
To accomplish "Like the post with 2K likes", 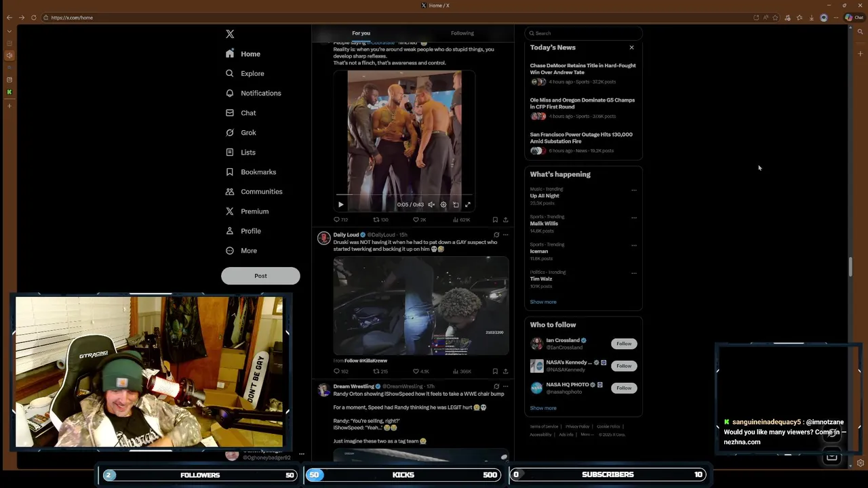I will click(419, 220).
